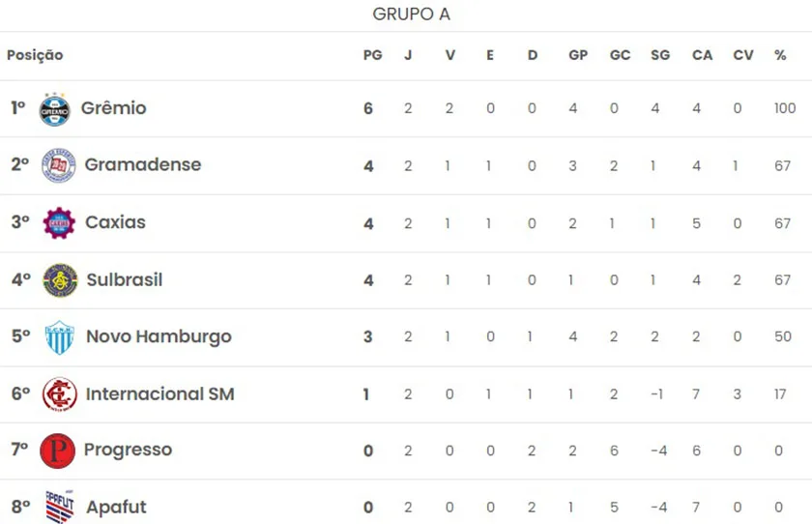The image size is (812, 524).
Task: Open the Novo Hamburgo shield logo
Action: 60,337
